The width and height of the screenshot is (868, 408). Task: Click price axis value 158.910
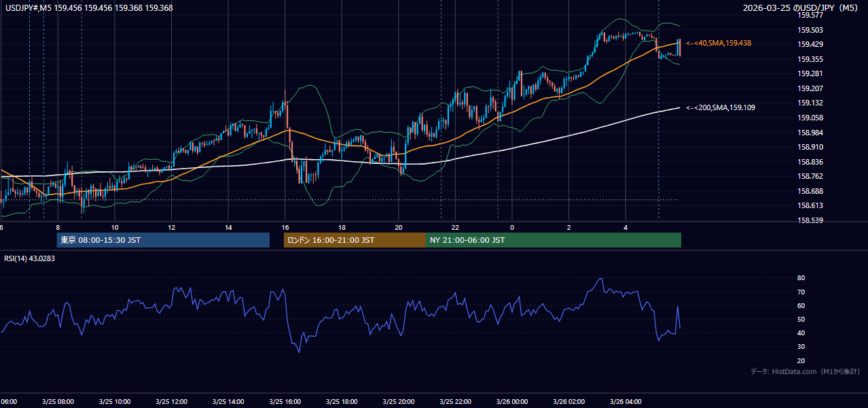(810, 147)
